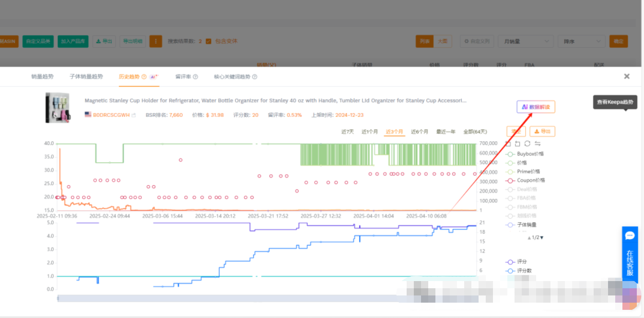
Task: Click the 自定义列 button
Action: coord(477,41)
